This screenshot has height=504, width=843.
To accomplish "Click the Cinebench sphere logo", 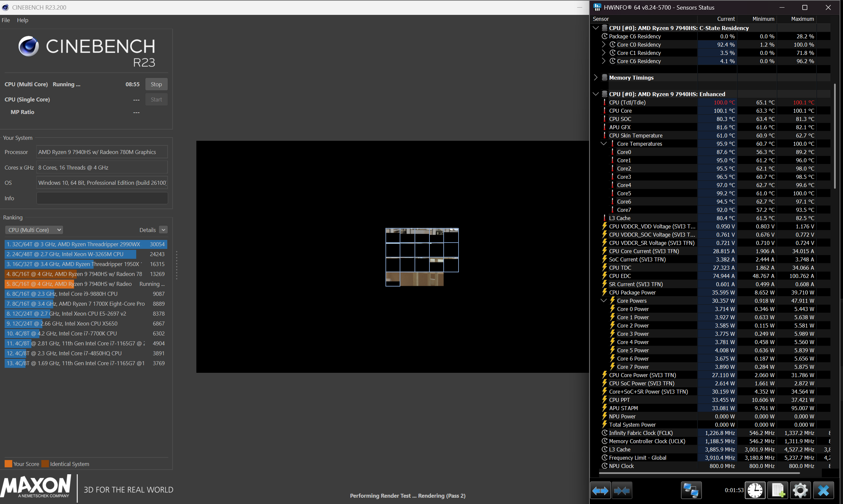I will coord(28,46).
